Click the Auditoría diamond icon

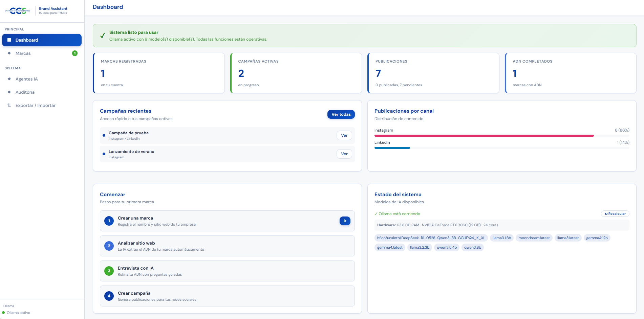coord(9,92)
